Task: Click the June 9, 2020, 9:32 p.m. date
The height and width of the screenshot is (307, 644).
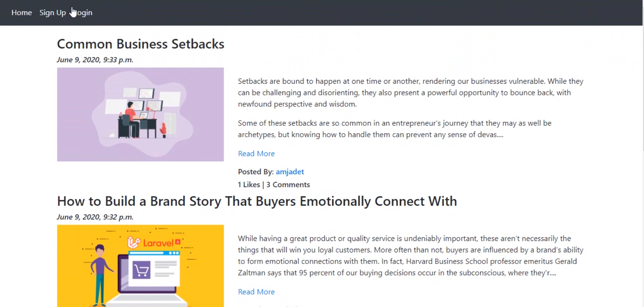Action: (x=95, y=217)
